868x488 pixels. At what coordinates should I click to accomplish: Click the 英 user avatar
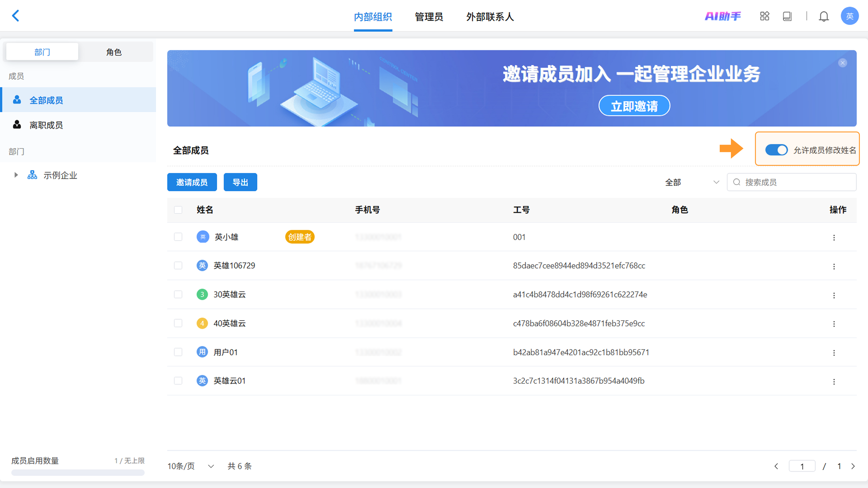coord(849,16)
